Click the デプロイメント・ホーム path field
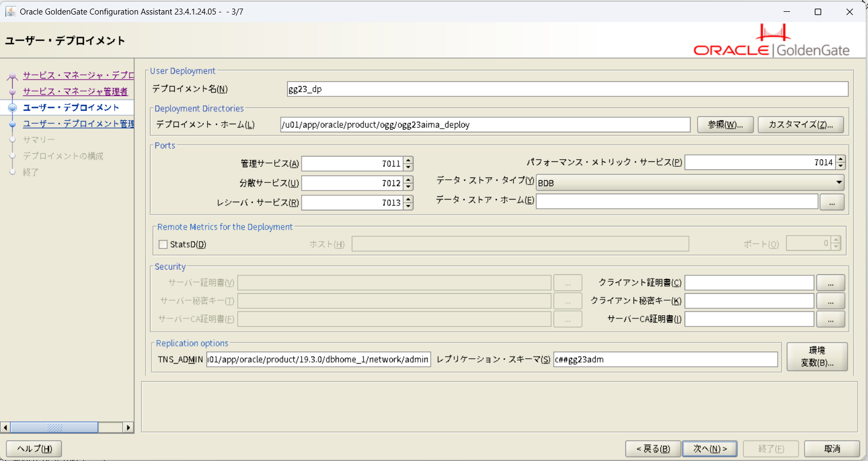Screen dimensions: 868x461 (485, 125)
